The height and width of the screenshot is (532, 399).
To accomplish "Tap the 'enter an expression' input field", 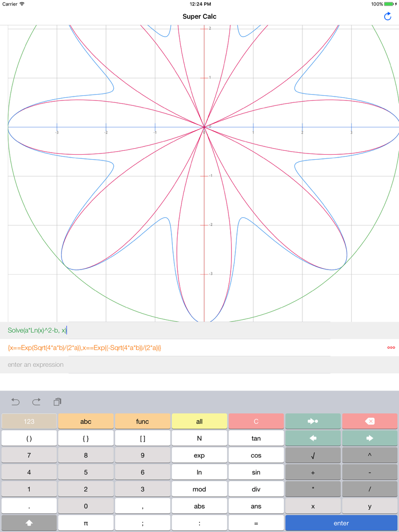I will click(199, 365).
